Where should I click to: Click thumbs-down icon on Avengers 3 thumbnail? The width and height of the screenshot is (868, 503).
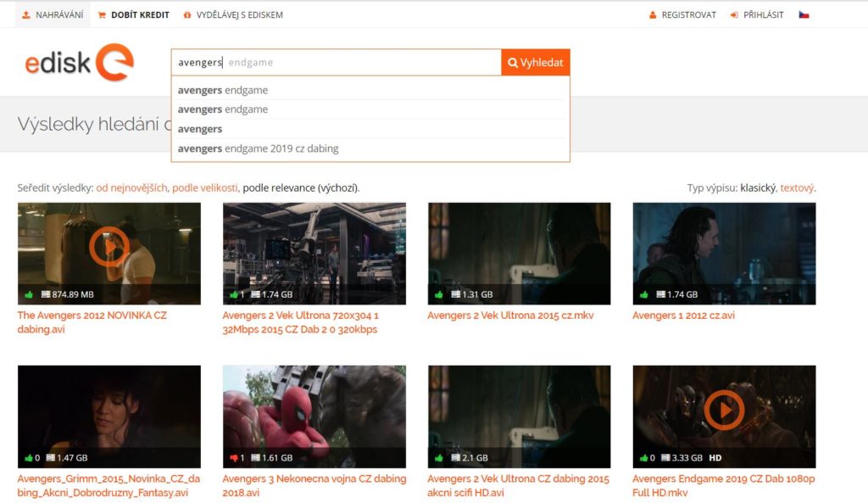click(x=233, y=457)
